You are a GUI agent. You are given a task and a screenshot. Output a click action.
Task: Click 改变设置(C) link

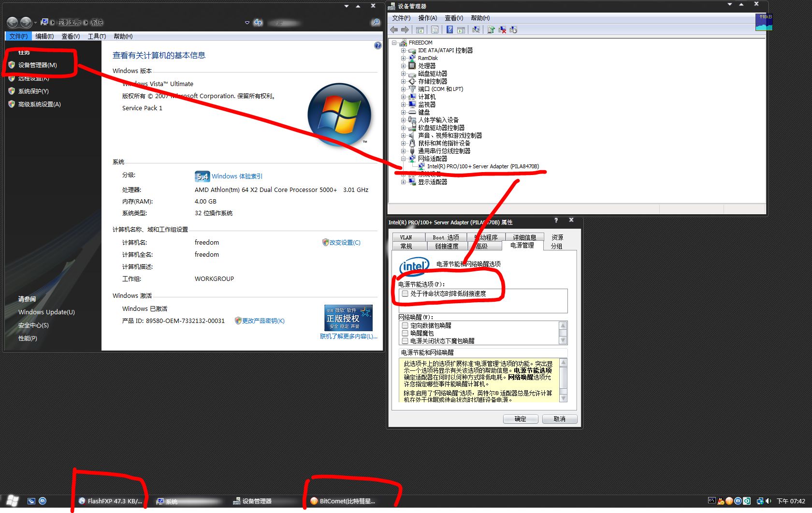coord(345,243)
